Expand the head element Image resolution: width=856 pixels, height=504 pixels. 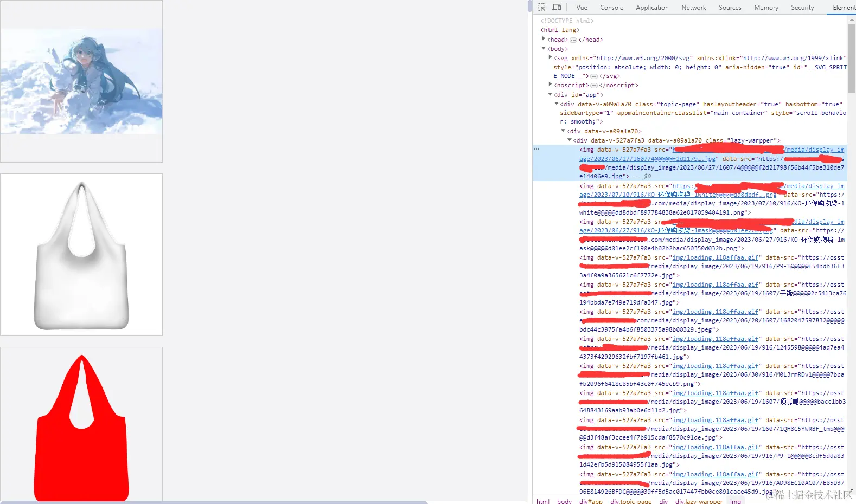544,39
